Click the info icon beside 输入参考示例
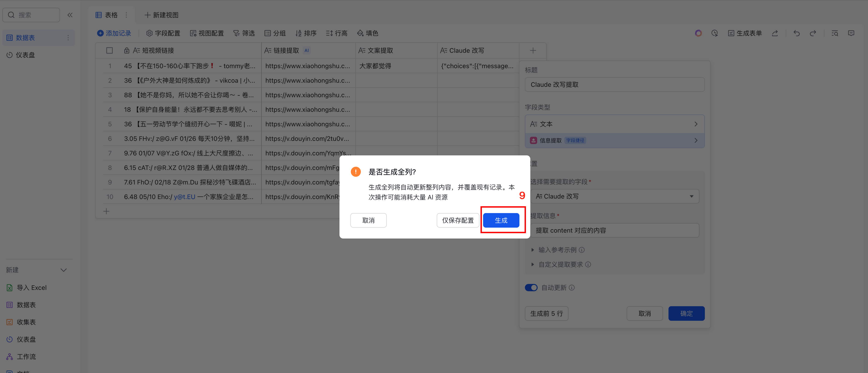 (x=582, y=250)
